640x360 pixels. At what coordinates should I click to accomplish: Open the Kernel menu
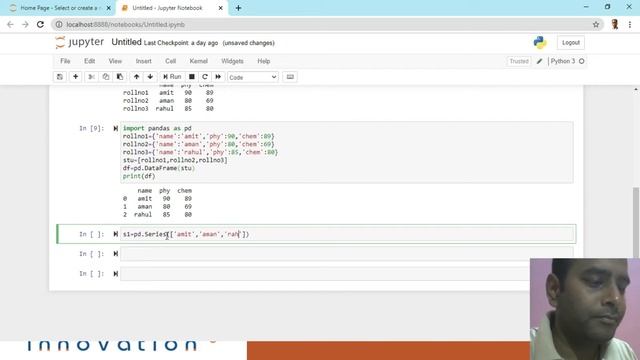pyautogui.click(x=198, y=61)
